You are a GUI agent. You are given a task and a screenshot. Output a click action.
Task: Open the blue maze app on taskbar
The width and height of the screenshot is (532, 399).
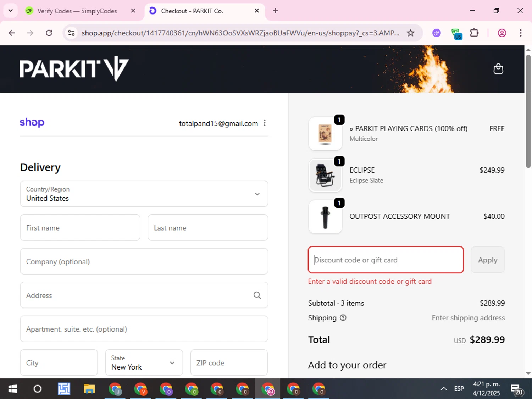[x=64, y=389]
